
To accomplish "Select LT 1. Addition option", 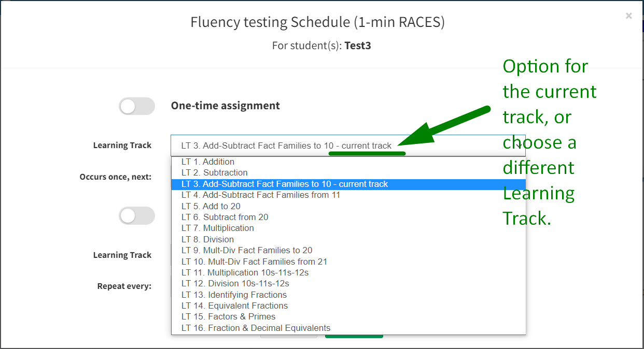I will (x=208, y=162).
